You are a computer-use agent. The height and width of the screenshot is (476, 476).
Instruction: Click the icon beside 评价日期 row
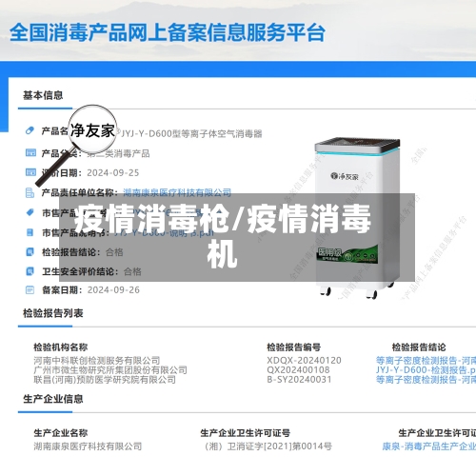point(30,172)
